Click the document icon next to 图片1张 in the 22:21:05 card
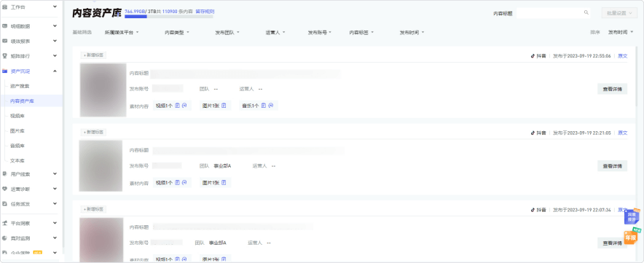644x263 pixels. point(224,182)
